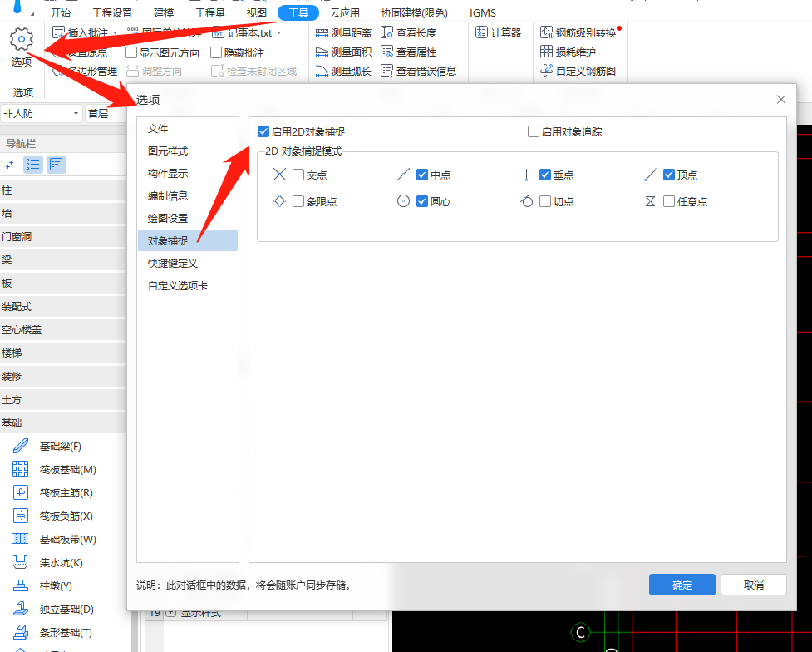Click the 测量距离 measure distance tool
Image resolution: width=812 pixels, height=652 pixels.
click(x=343, y=33)
